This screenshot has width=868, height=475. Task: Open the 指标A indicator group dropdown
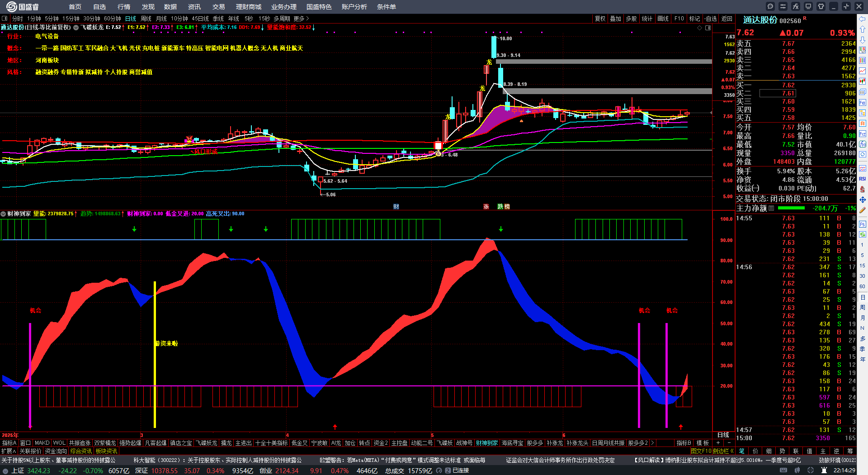point(9,443)
